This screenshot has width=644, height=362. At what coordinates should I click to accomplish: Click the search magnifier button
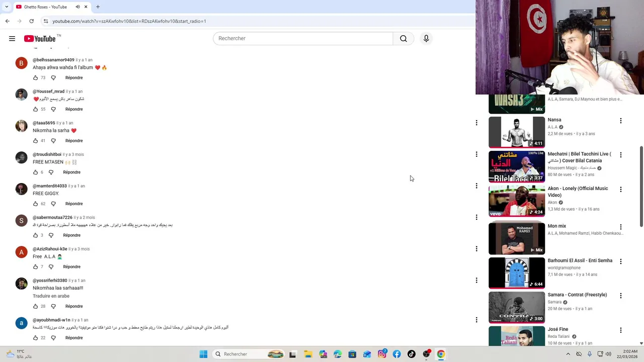pyautogui.click(x=404, y=39)
